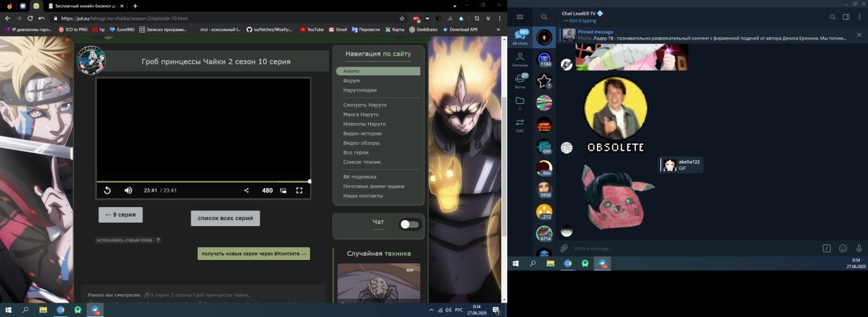Select 'Боты' folder in Telegram
The width and height of the screenshot is (868, 317).
click(520, 81)
